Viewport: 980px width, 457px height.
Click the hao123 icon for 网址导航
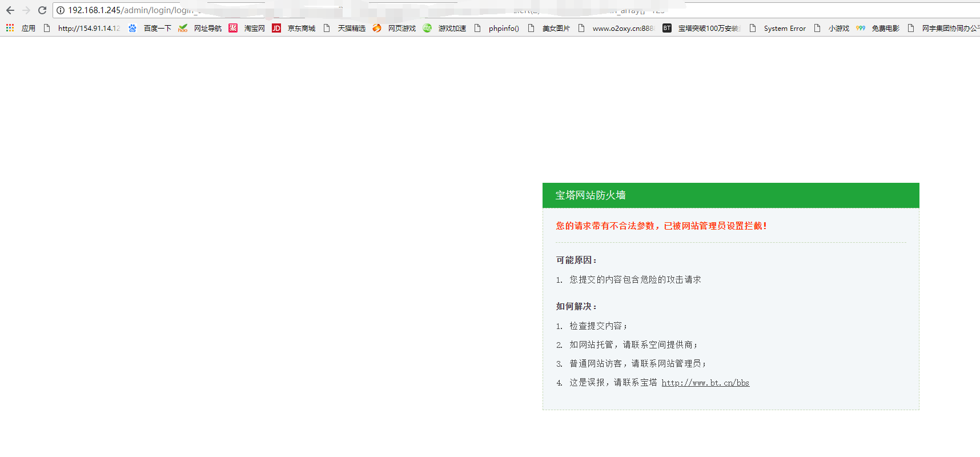point(183,28)
